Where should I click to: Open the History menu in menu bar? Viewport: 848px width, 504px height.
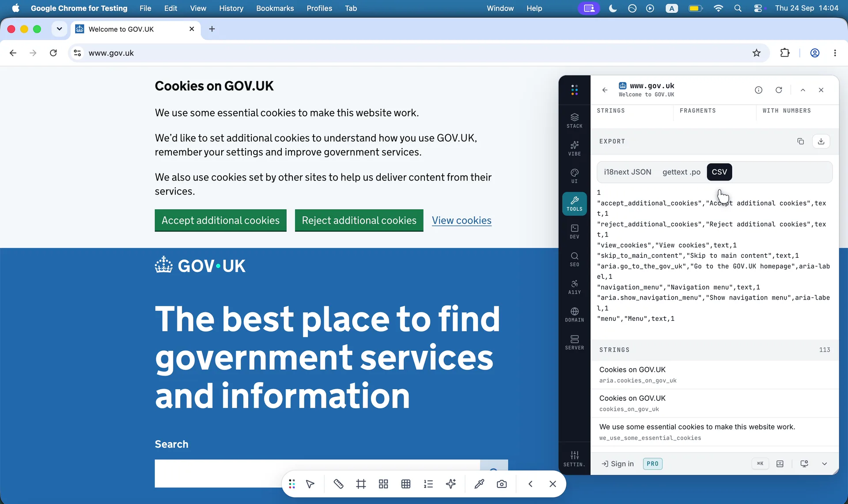(x=231, y=8)
